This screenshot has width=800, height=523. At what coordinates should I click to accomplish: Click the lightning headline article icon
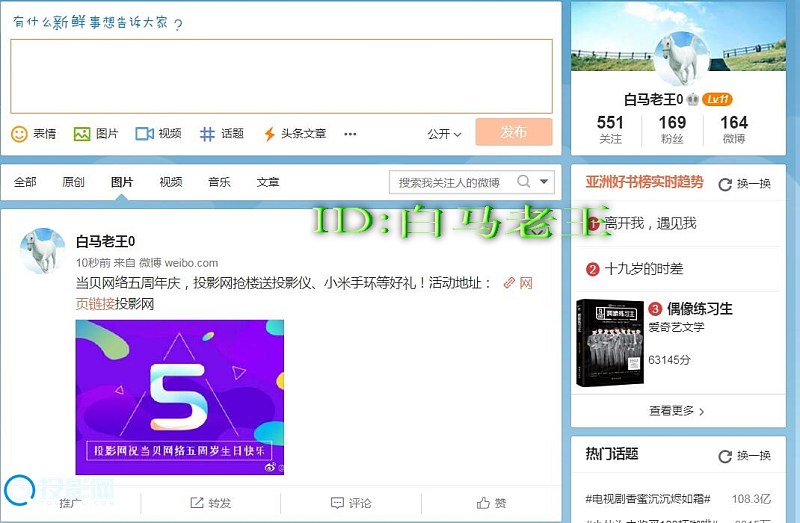269,134
